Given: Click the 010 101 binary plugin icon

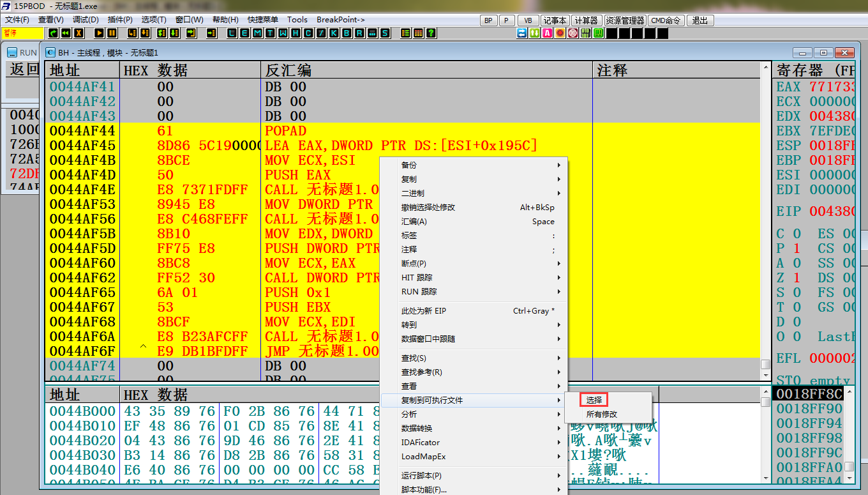Looking at the screenshot, I should [585, 33].
